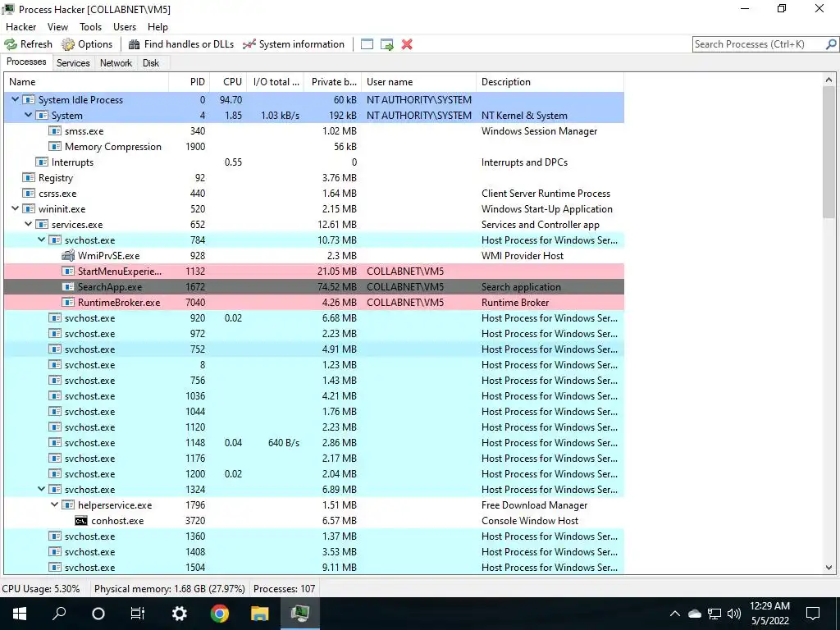The width and height of the screenshot is (840, 630).
Task: Select the csrss.exe process row
Action: coord(314,194)
